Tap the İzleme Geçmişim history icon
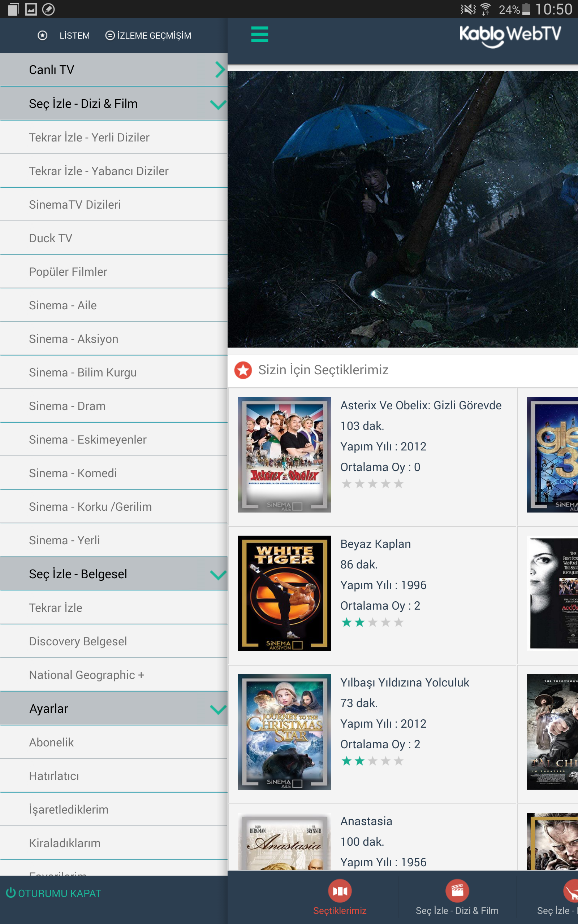 coord(110,35)
